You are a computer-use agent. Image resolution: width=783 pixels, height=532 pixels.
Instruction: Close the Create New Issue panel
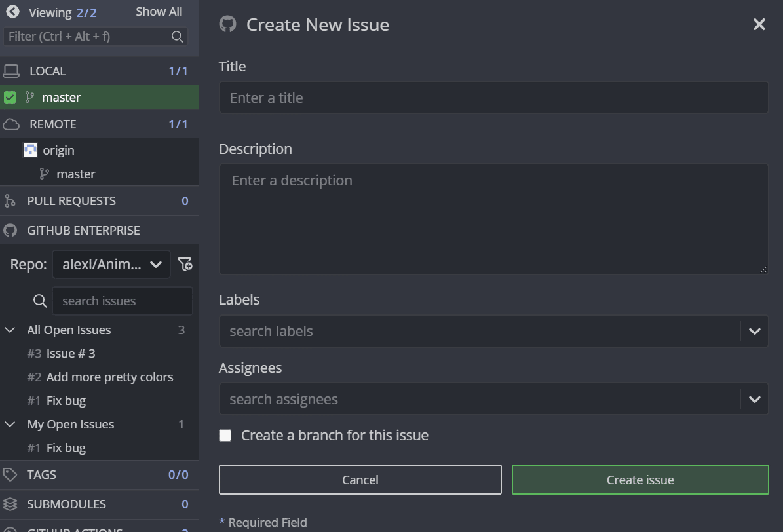tap(759, 25)
